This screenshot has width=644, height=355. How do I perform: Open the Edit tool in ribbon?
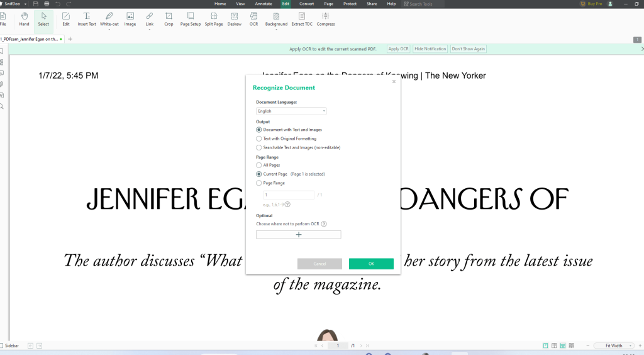tap(65, 20)
